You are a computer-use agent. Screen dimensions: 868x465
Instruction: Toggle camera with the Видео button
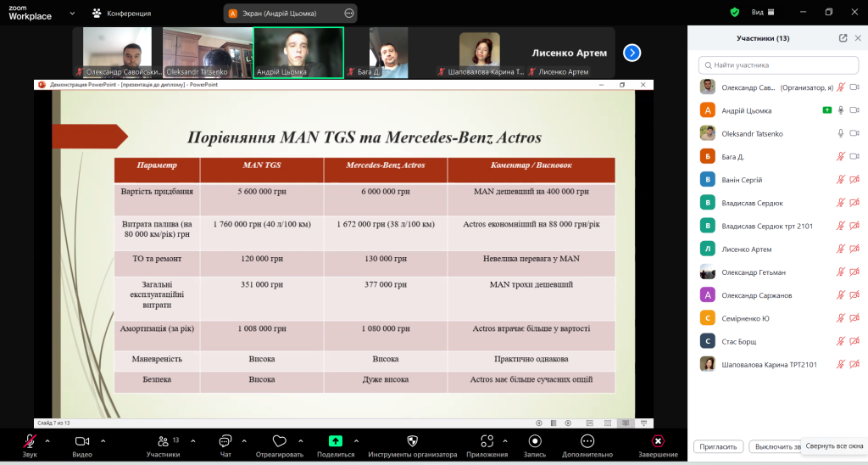pyautogui.click(x=82, y=445)
